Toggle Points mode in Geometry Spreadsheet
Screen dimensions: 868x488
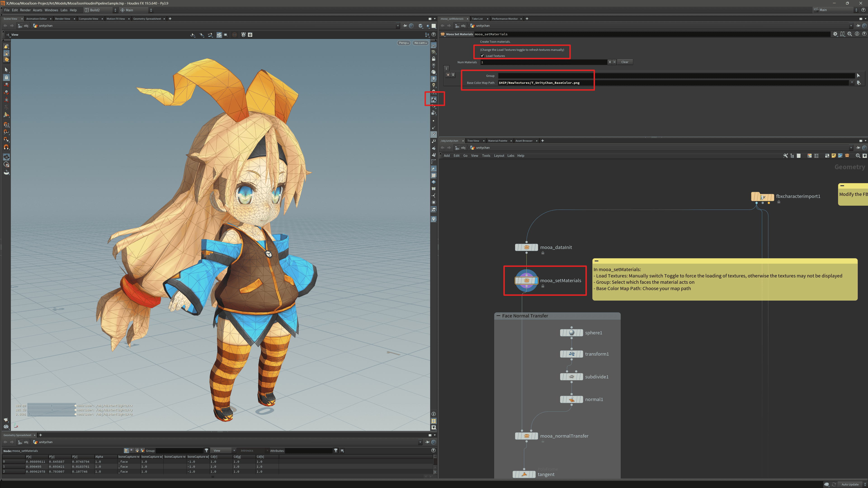[x=126, y=451]
